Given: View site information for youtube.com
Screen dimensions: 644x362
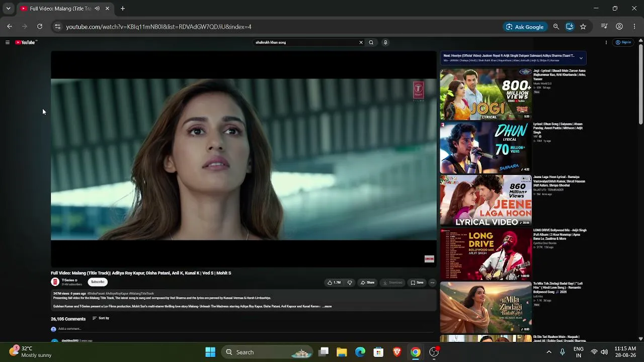Looking at the screenshot, I should tap(57, 27).
